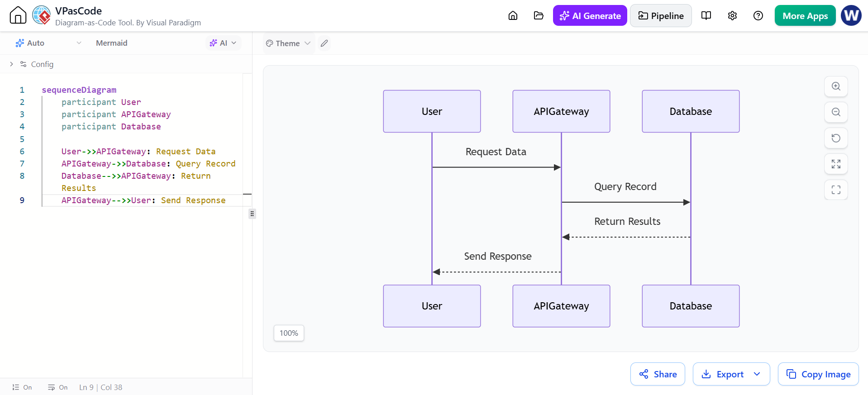Click the participant User code line
Viewport: 868px width, 395px height.
click(x=101, y=102)
